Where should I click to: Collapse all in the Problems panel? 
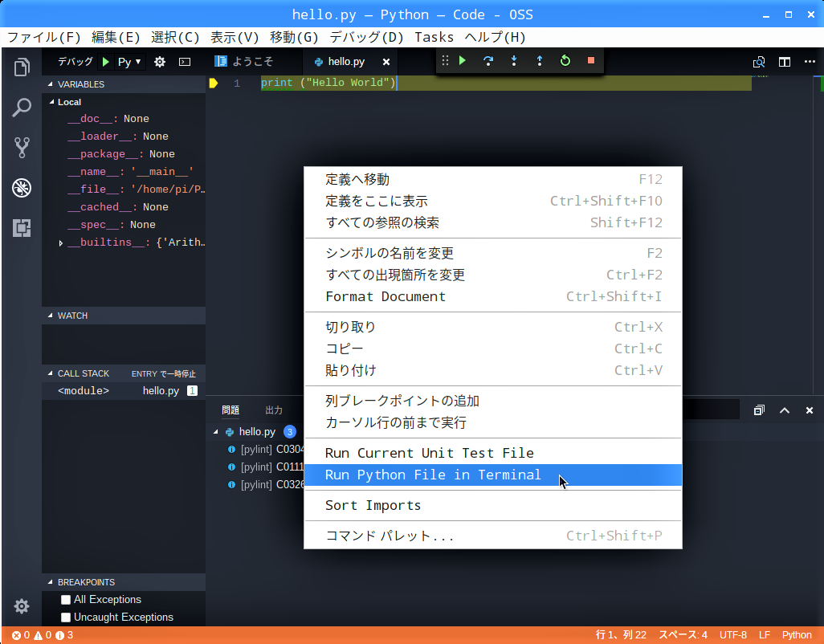pos(759,410)
